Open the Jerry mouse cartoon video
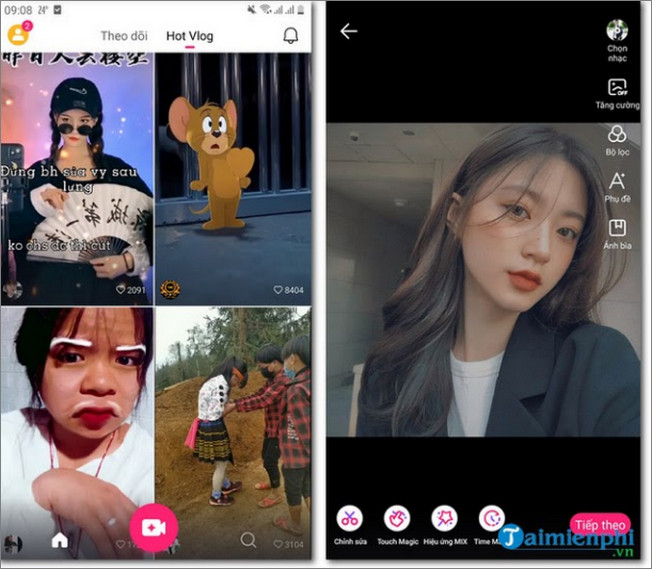 232,175
